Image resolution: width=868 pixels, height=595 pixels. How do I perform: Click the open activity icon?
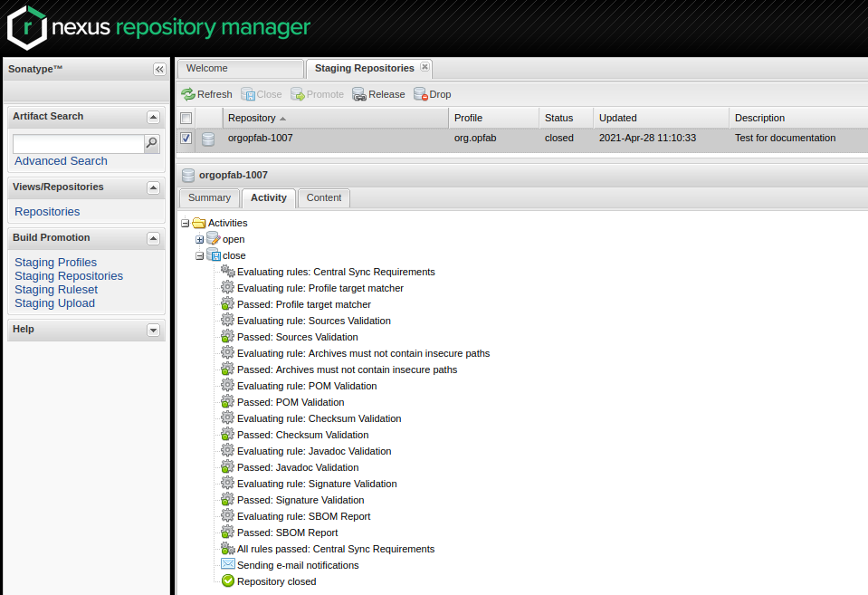coord(213,239)
